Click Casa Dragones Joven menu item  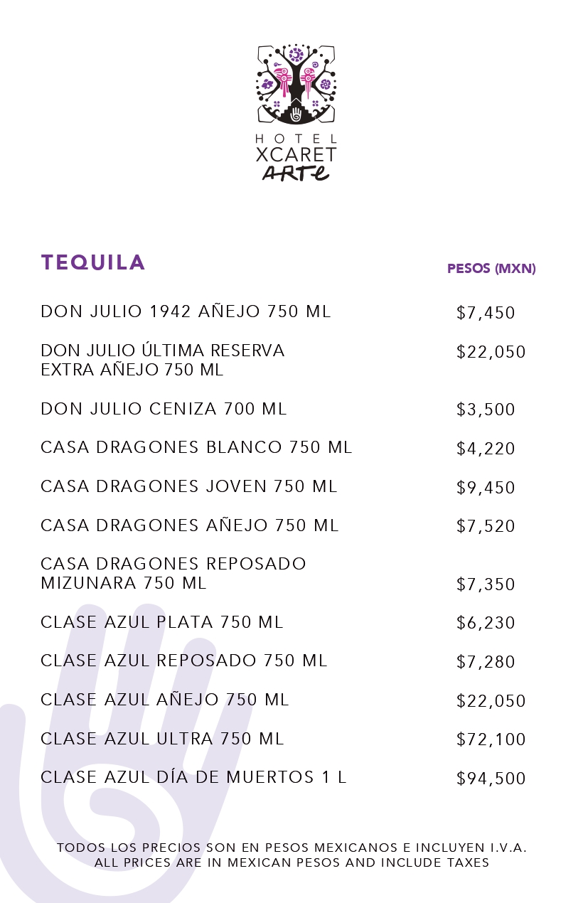pos(189,486)
